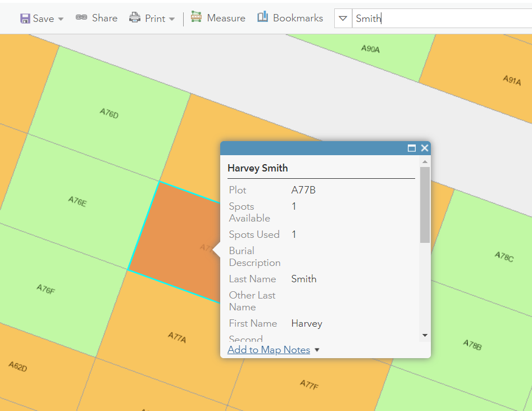
Task: Open the Add to Map Notes dropdown arrow
Action: [x=317, y=350]
